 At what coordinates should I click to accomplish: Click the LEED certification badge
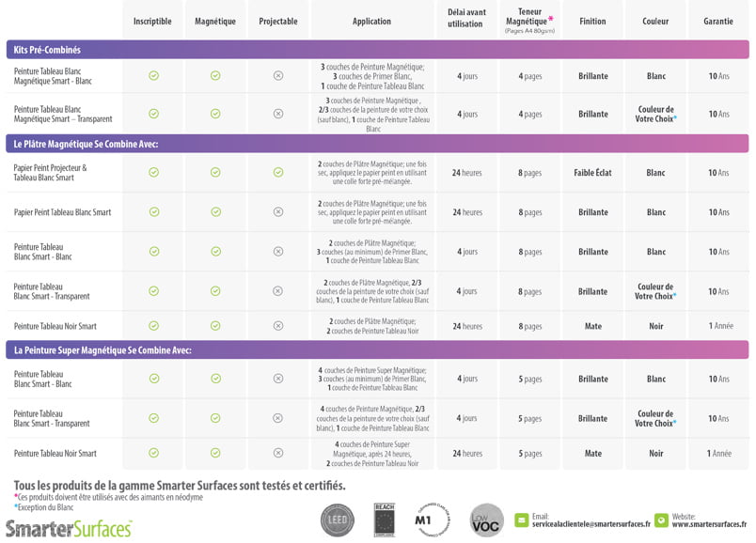click(338, 519)
